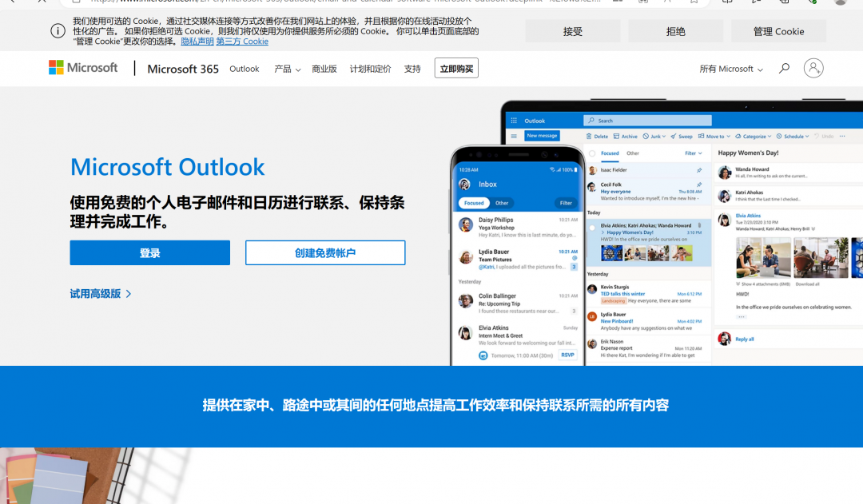Click the cookie banner info icon
The height and width of the screenshot is (504, 863).
[58, 31]
